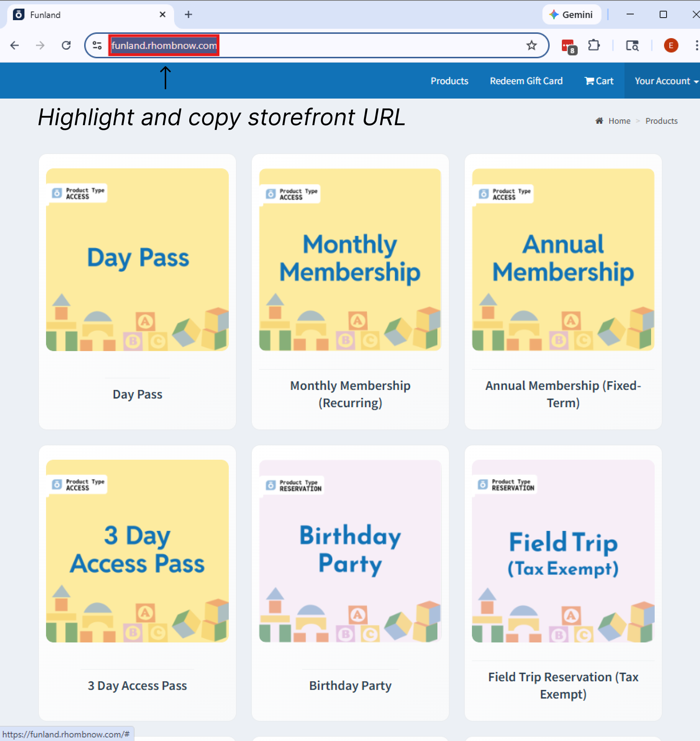Click the browser back arrow
Image resolution: width=700 pixels, height=741 pixels.
click(14, 46)
